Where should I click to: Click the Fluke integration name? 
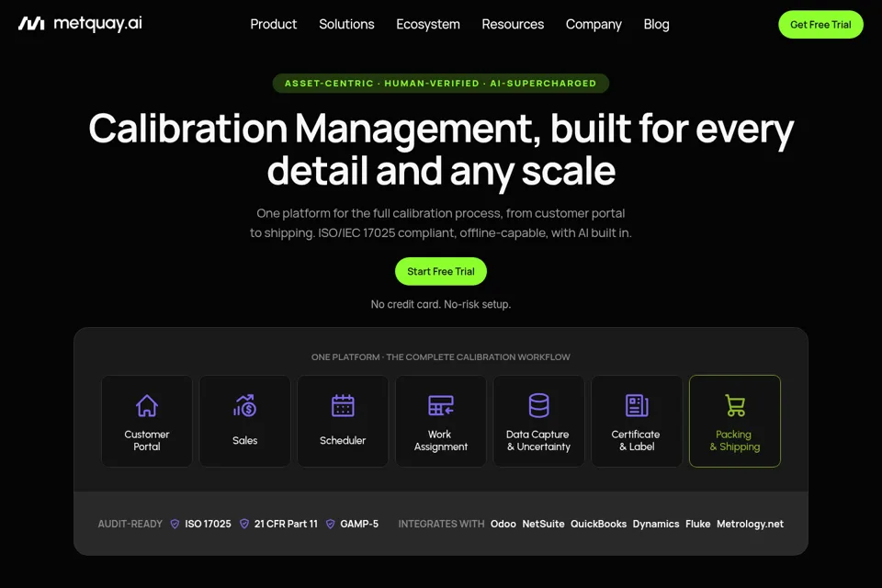pyautogui.click(x=698, y=524)
